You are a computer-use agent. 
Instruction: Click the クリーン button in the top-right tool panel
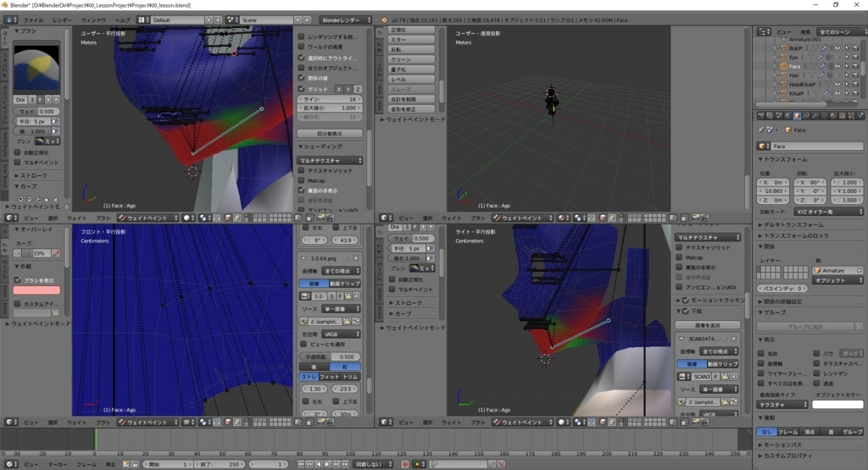(411, 59)
